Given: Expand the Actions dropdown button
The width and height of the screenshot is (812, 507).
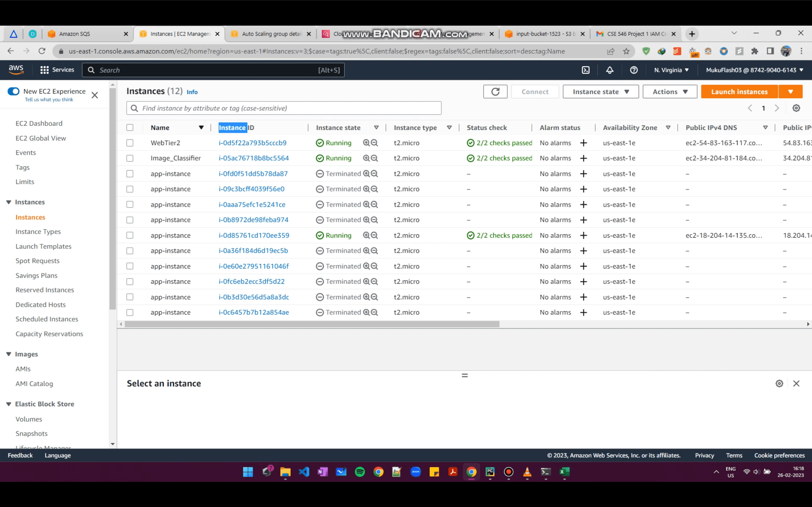Looking at the screenshot, I should (x=669, y=91).
